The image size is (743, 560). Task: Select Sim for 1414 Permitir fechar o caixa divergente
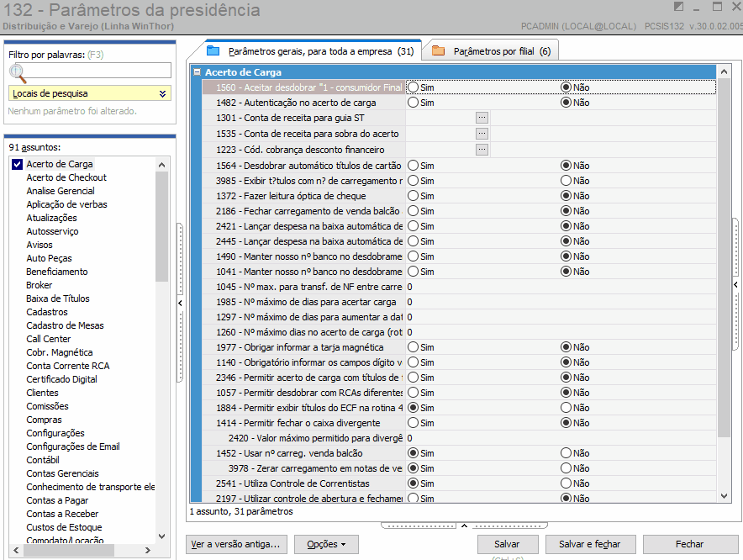(x=413, y=423)
